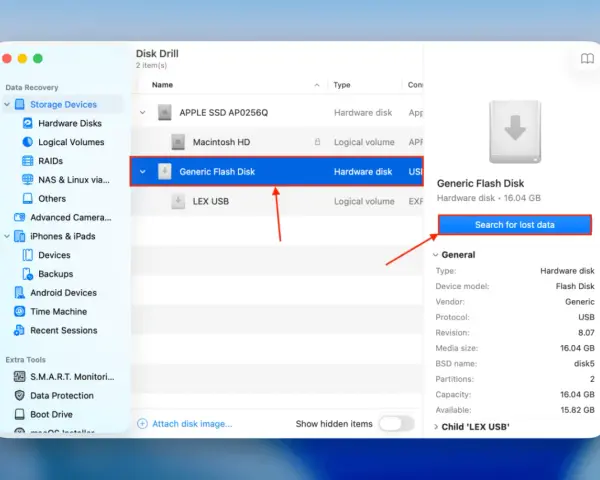Viewport: 600px width, 480px height.
Task: Open Logical Volumes in sidebar
Action: click(x=71, y=142)
